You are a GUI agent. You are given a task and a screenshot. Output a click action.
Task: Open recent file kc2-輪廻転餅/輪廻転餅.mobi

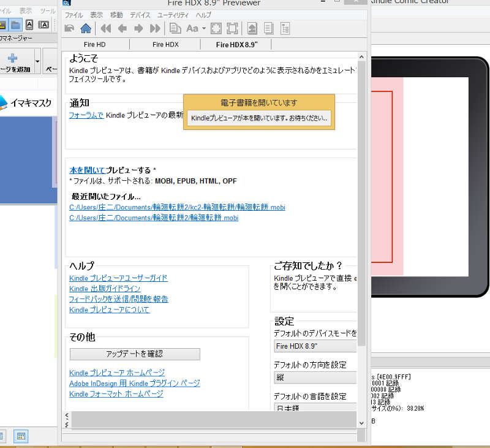coord(177,207)
